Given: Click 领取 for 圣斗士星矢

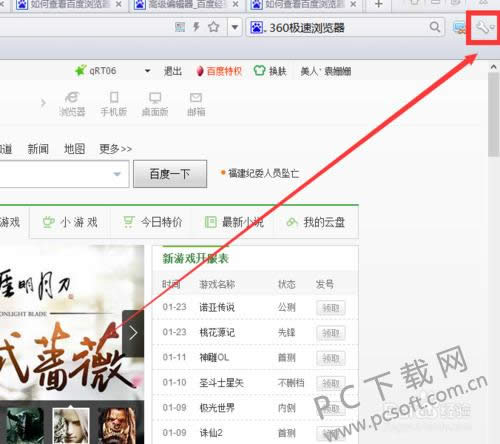Looking at the screenshot, I should 331,384.
